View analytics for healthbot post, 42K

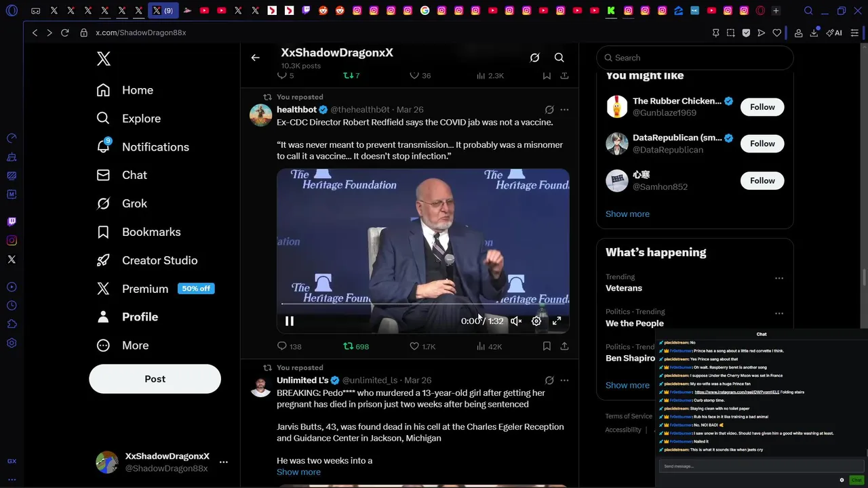[489, 346]
